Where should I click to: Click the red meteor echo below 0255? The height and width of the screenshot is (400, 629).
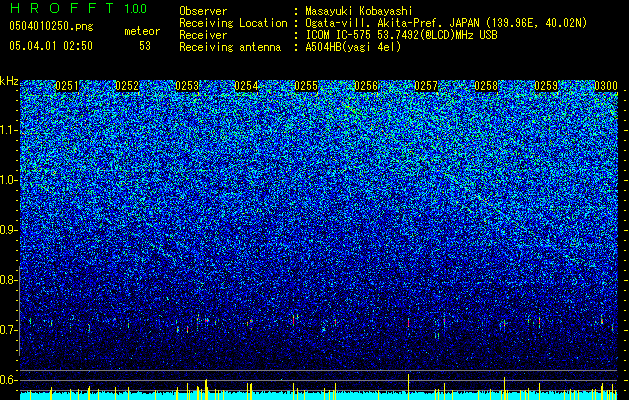[x=294, y=321]
